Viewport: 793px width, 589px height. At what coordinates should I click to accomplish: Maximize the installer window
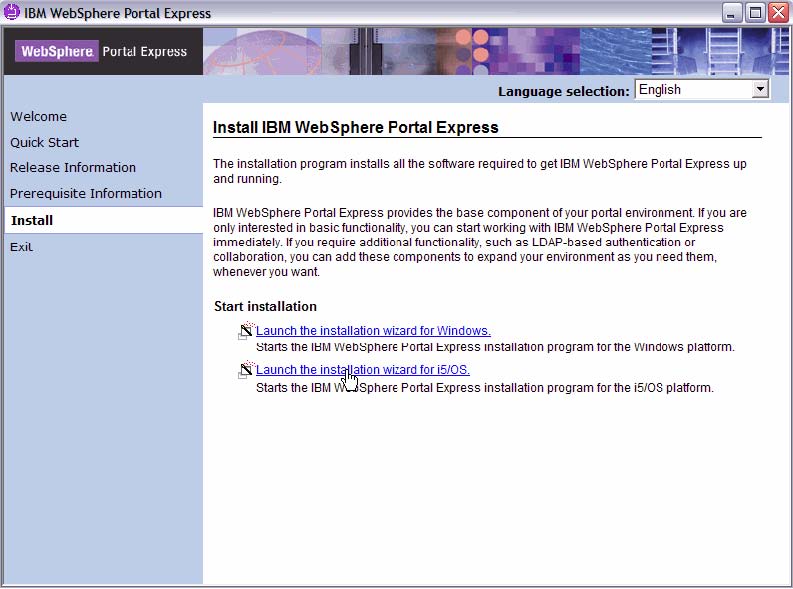[x=755, y=13]
